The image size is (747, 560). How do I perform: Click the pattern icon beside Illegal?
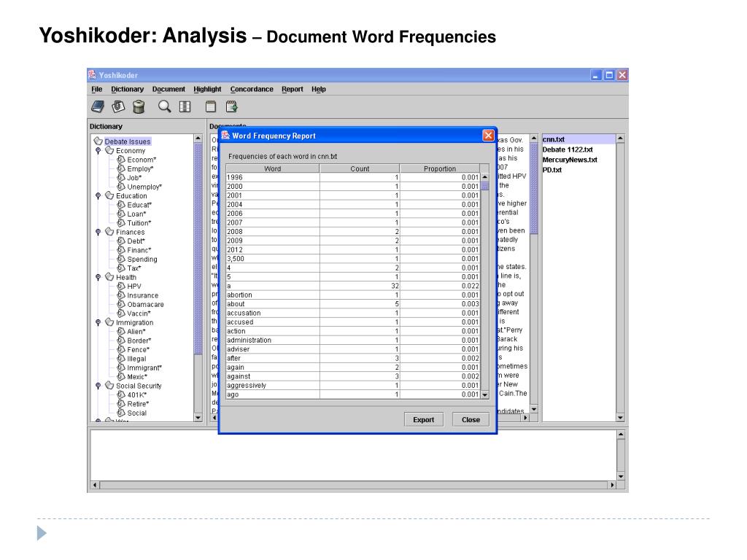tap(121, 359)
